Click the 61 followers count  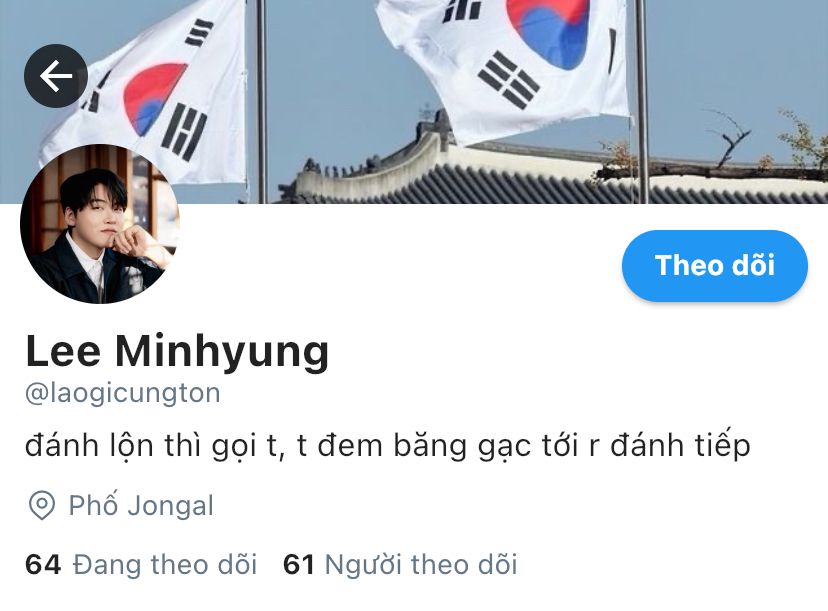click(299, 564)
